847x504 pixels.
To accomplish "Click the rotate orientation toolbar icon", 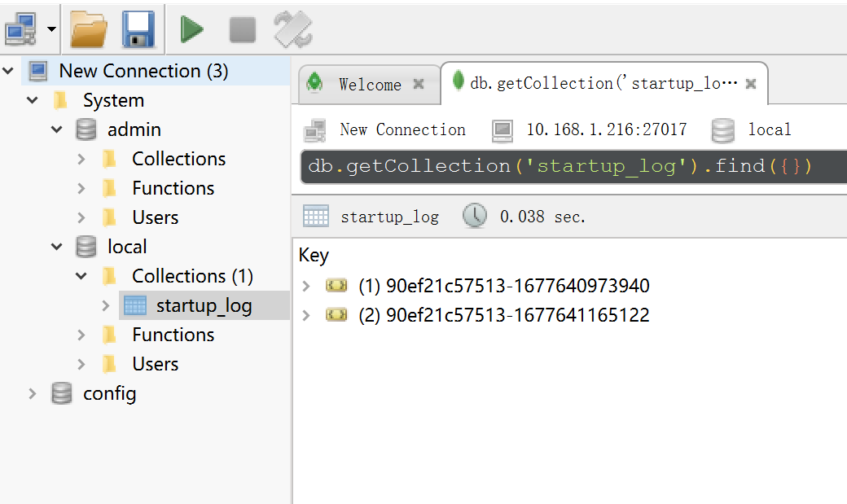I will click(292, 30).
